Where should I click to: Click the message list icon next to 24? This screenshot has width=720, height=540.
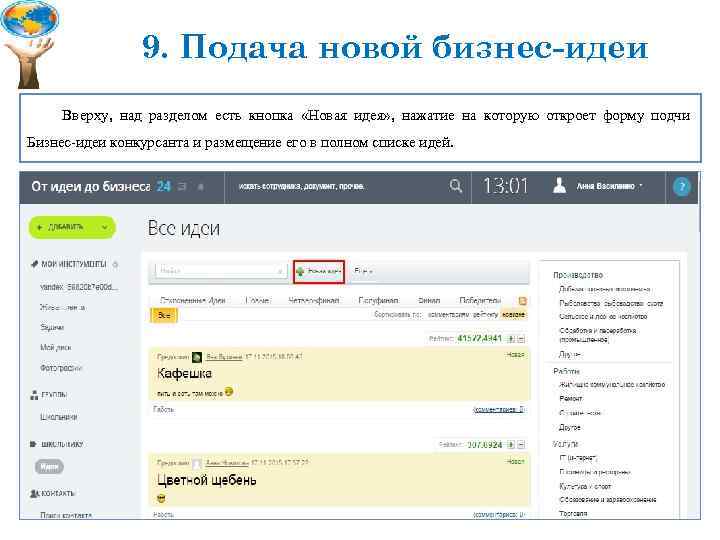(182, 186)
